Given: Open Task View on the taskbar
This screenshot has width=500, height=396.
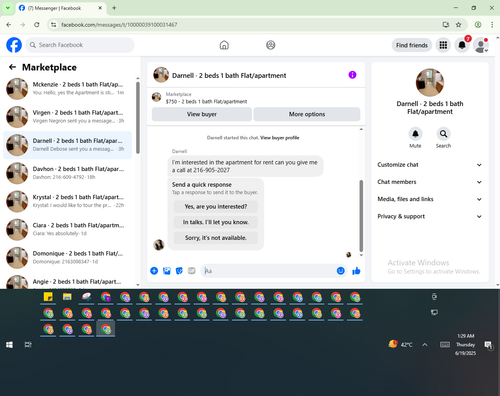Looking at the screenshot, I should (x=28, y=345).
